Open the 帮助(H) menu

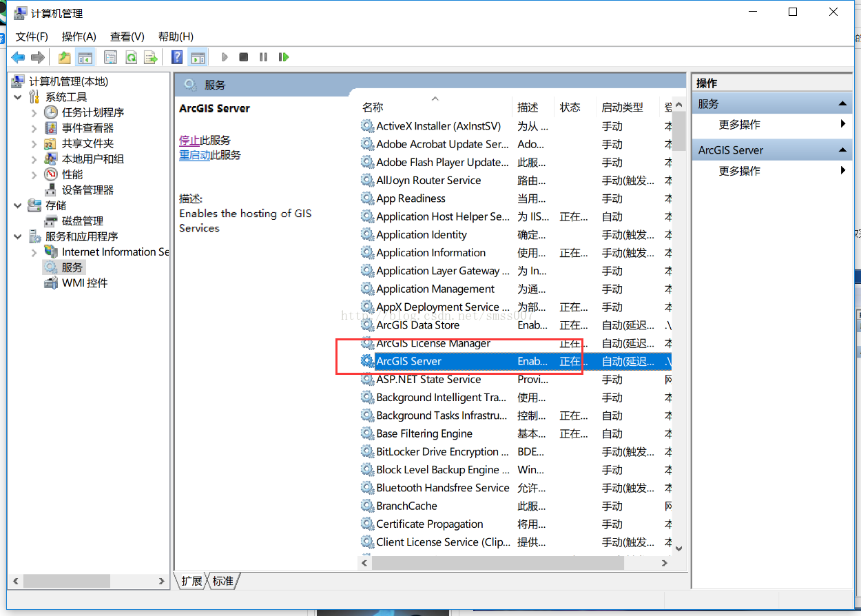(176, 37)
